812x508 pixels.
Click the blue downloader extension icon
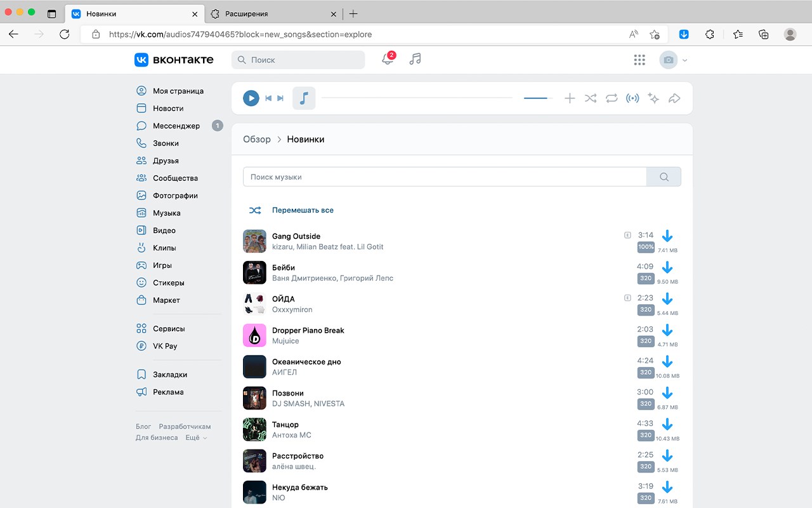pyautogui.click(x=684, y=34)
